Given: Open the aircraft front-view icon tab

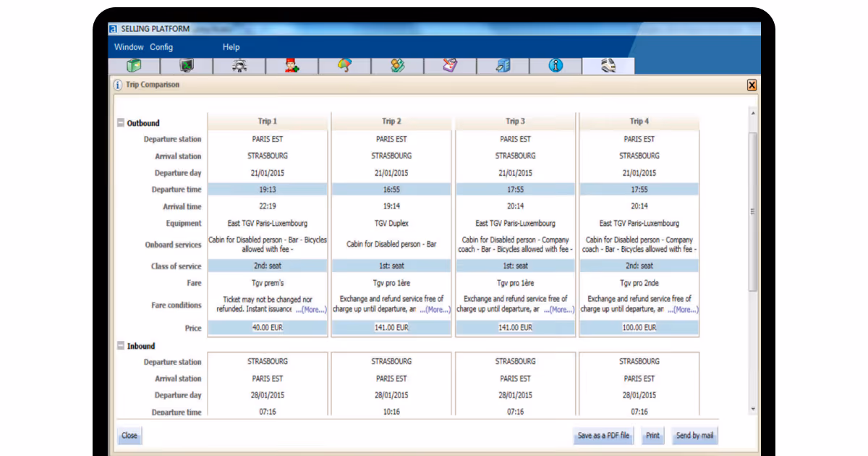Looking at the screenshot, I should pyautogui.click(x=239, y=66).
